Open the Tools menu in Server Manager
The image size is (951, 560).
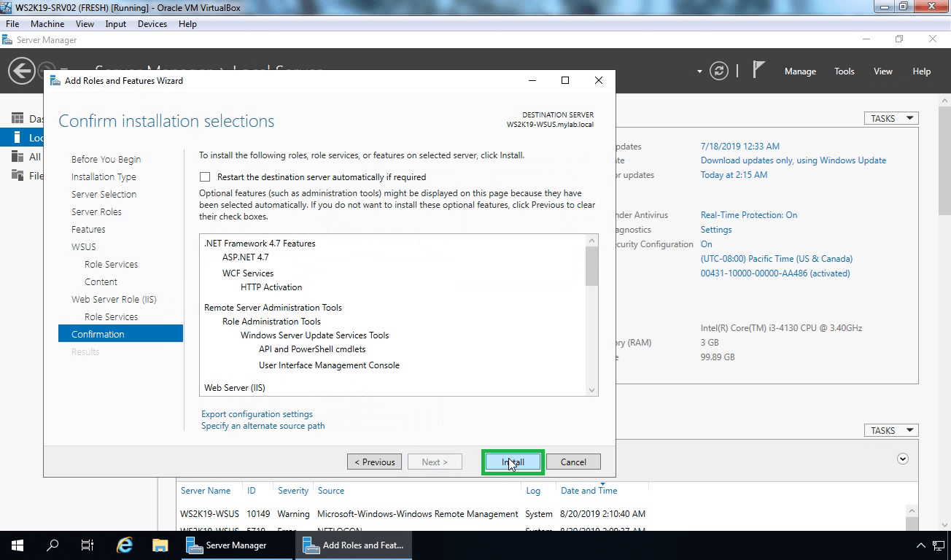click(x=845, y=71)
